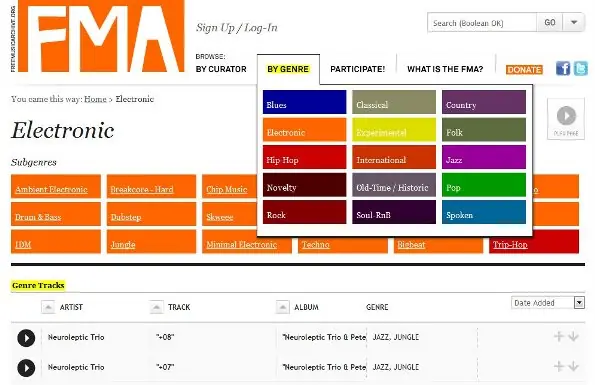
Task: Expand the search options dropdown arrow
Action: coord(574,22)
